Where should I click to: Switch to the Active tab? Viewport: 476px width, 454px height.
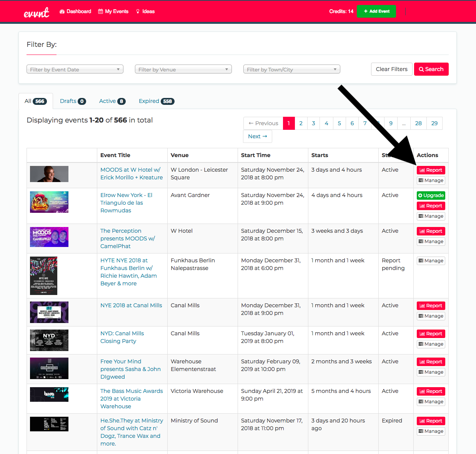click(112, 101)
